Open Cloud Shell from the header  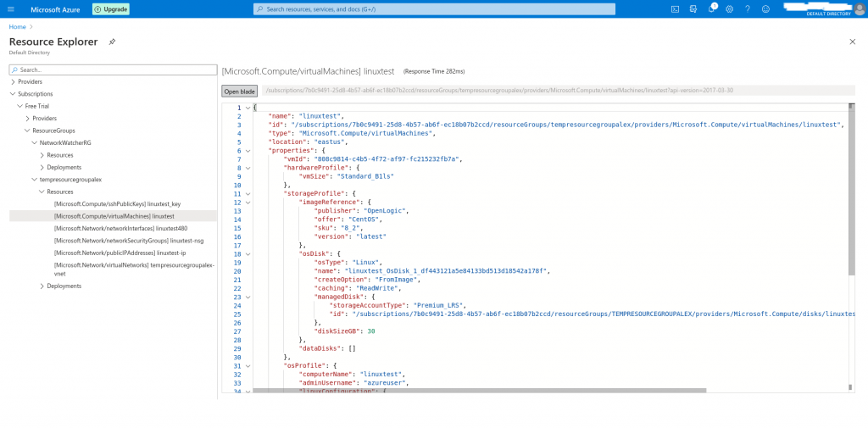tap(676, 9)
